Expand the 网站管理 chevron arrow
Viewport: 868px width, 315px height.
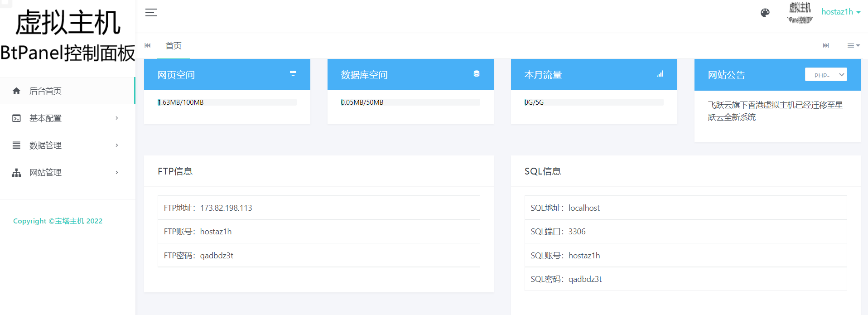point(117,172)
